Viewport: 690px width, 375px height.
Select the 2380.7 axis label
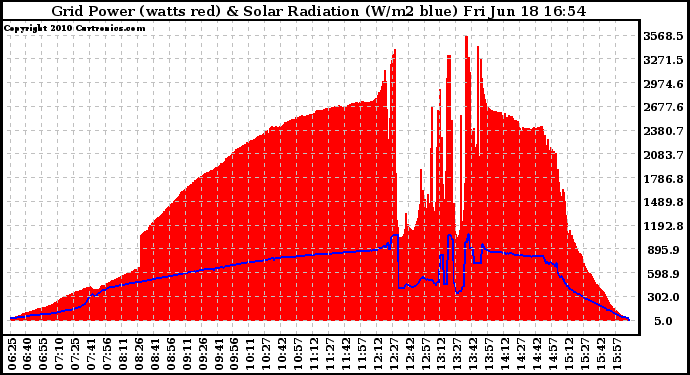tap(663, 131)
